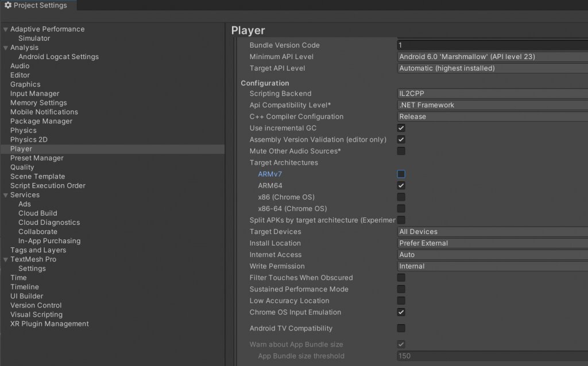Select the Audio settings category
The image size is (588, 366).
(x=20, y=66)
